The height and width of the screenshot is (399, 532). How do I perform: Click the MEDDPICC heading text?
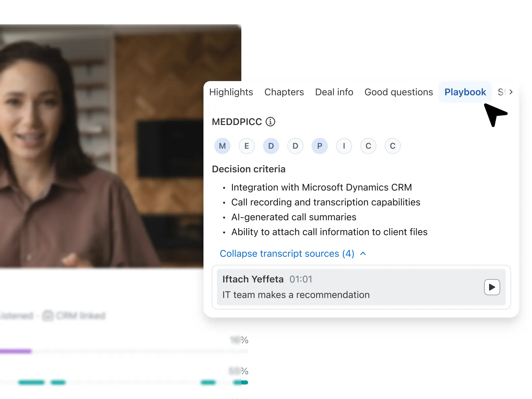tap(237, 122)
